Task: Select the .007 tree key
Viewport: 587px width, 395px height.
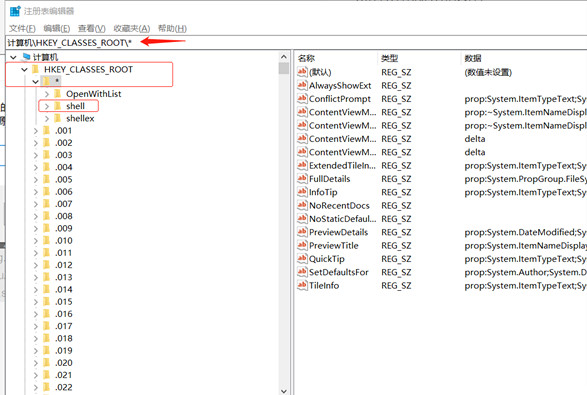Action: point(64,204)
